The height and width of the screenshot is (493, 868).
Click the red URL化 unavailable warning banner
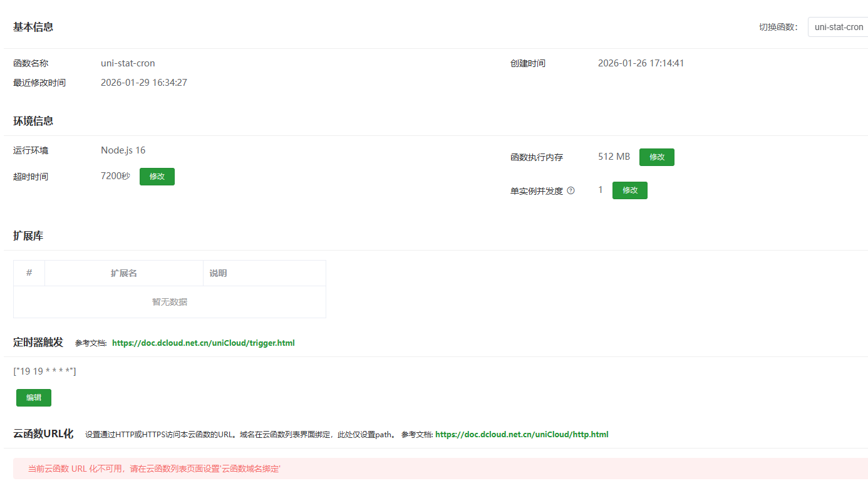tap(440, 469)
